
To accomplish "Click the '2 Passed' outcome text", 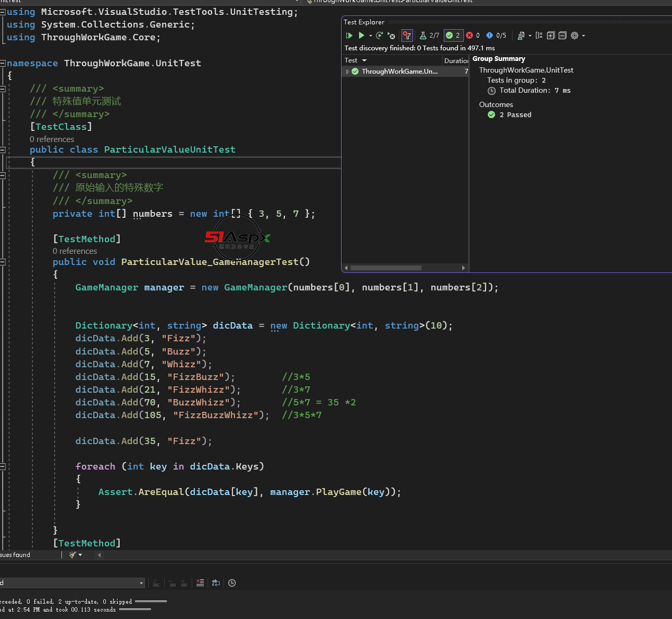I will pyautogui.click(x=515, y=114).
